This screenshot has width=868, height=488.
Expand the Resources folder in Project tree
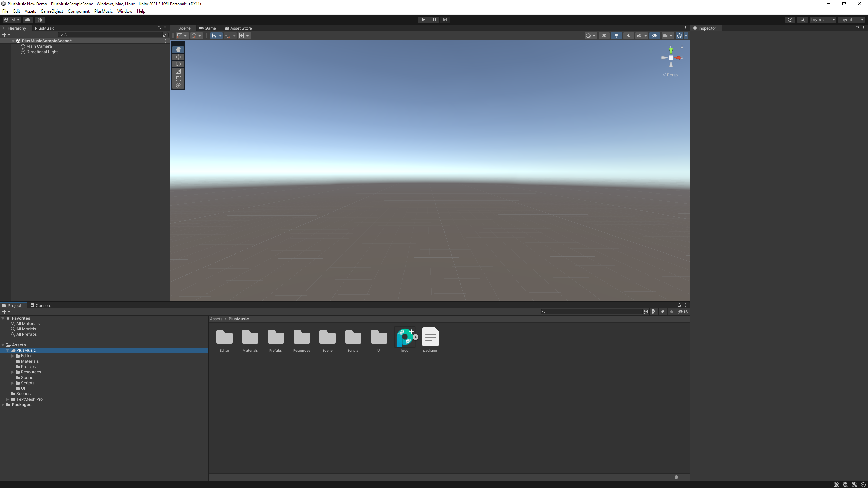pos(13,372)
